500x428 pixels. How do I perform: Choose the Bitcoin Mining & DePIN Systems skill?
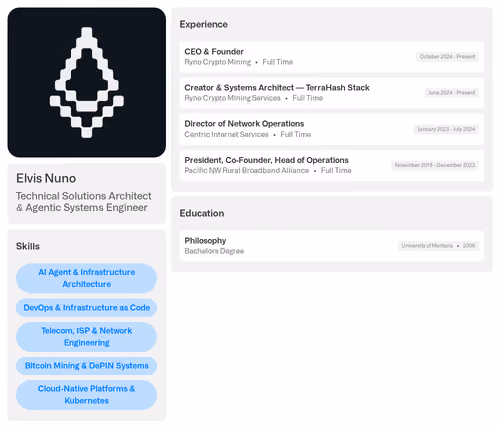coord(87,366)
